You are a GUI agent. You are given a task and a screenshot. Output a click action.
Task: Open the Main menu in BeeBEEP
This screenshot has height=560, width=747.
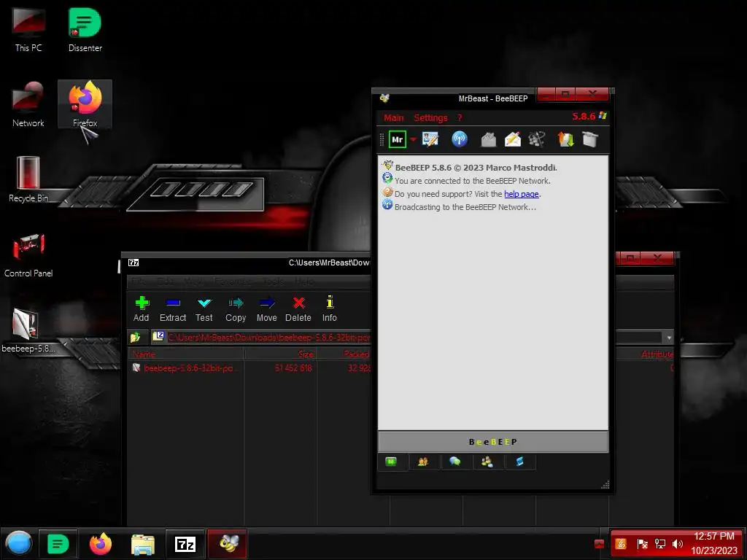(393, 117)
